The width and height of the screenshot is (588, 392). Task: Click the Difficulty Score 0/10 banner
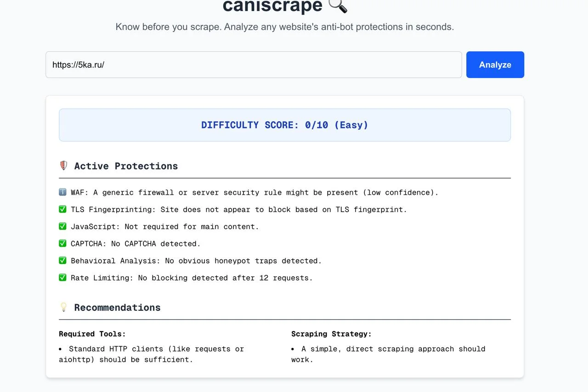click(284, 125)
